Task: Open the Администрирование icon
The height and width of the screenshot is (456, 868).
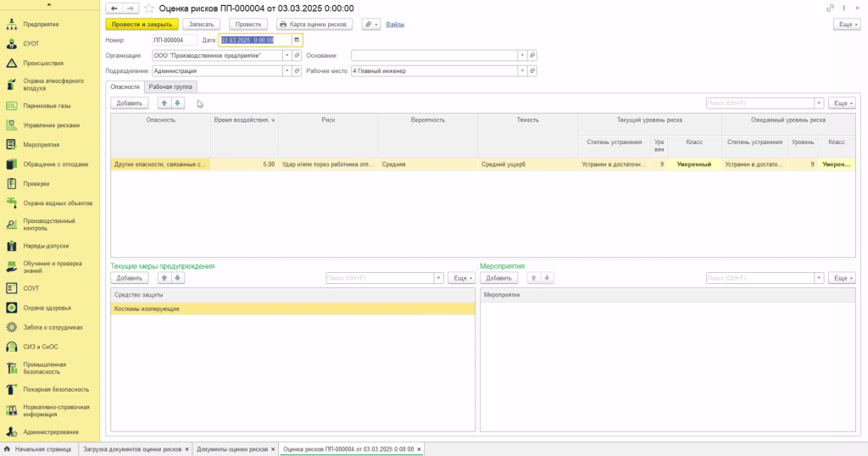Action: (12, 432)
